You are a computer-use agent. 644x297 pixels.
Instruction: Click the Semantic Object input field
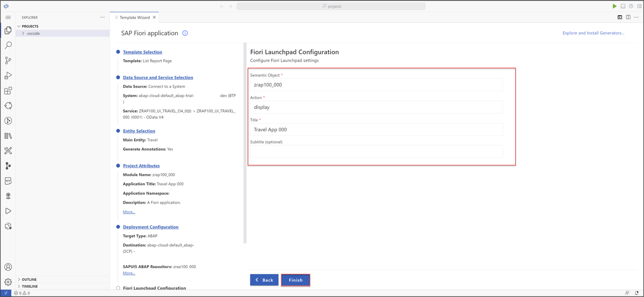click(377, 85)
